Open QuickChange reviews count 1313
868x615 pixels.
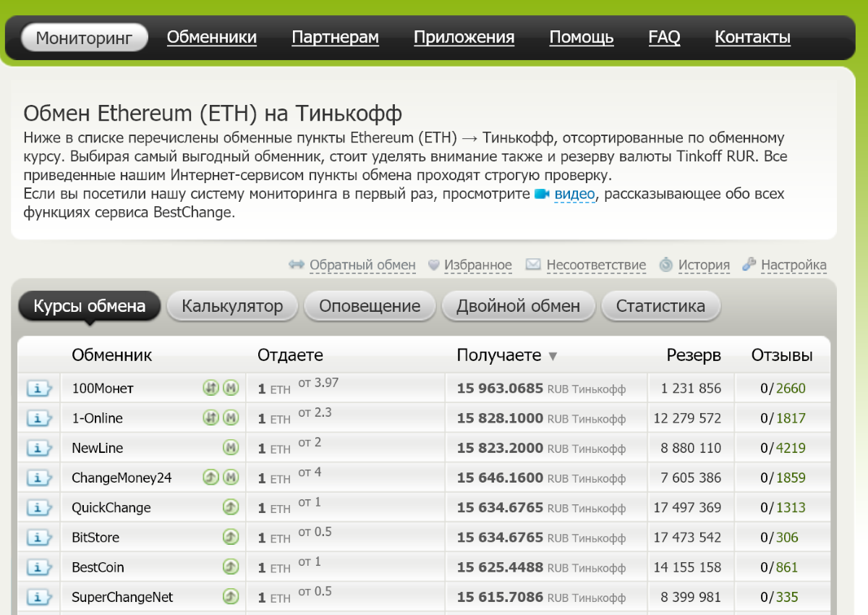(x=791, y=508)
